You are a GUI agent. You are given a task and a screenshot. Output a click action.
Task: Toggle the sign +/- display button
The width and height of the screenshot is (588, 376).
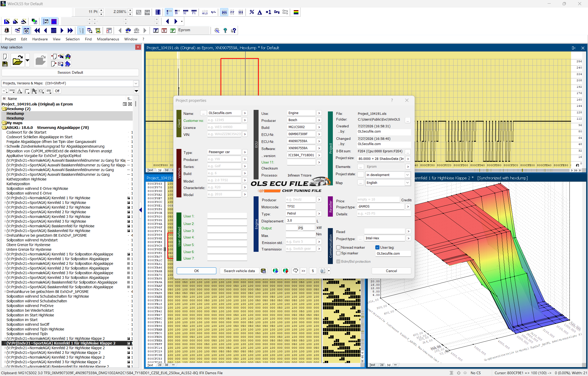(213, 12)
